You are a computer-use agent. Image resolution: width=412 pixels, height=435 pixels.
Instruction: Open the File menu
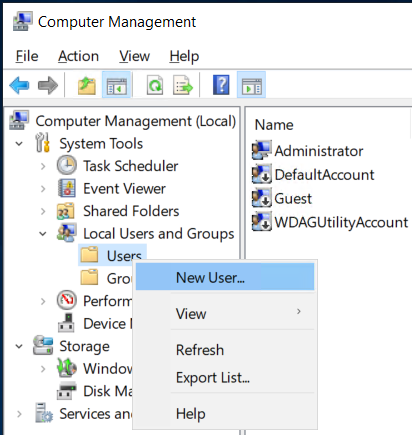(x=27, y=56)
